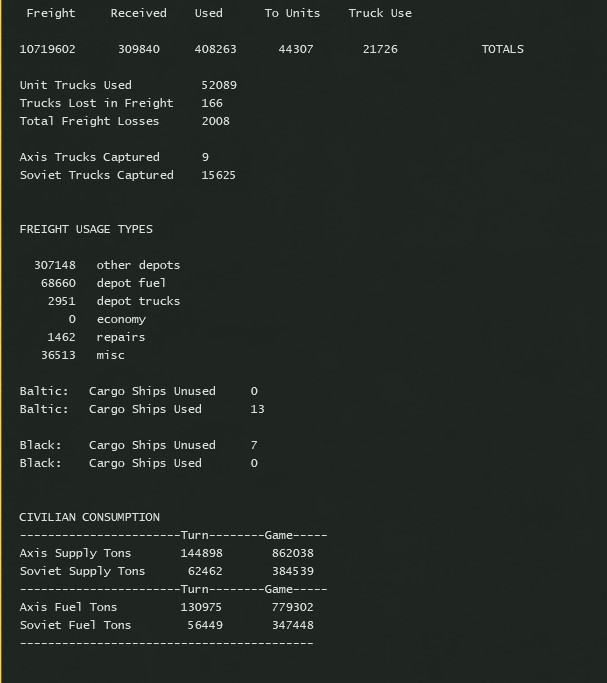
Task: Click the FREIGHT USAGE TYPES heading
Action: pyautogui.click(x=86, y=229)
